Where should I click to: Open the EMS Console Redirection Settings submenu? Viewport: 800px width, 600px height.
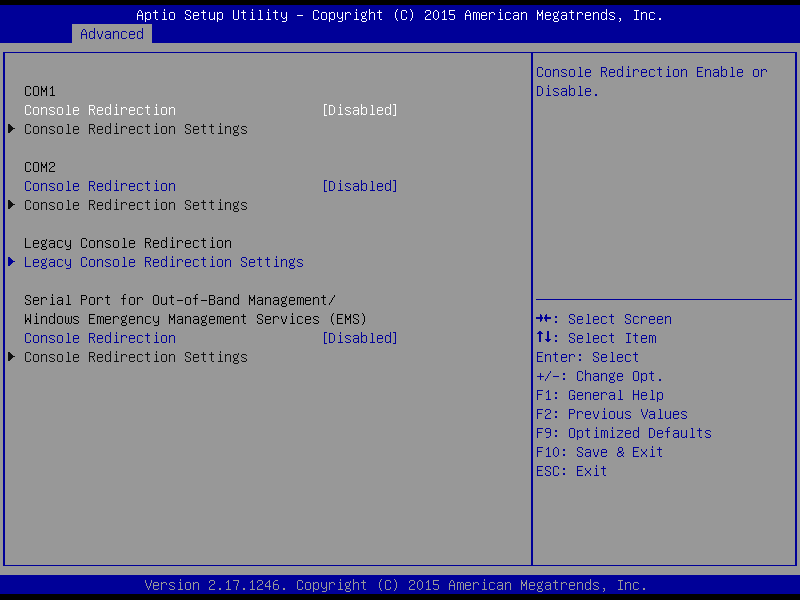[x=135, y=357]
